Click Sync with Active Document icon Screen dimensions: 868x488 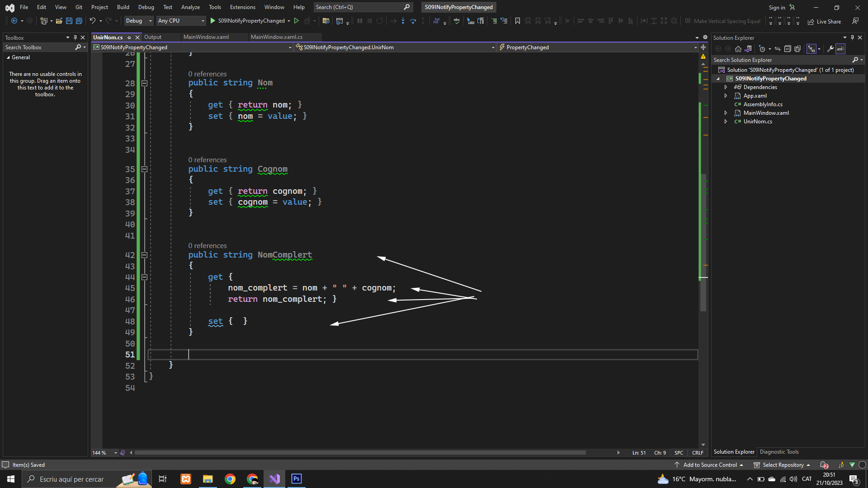778,49
